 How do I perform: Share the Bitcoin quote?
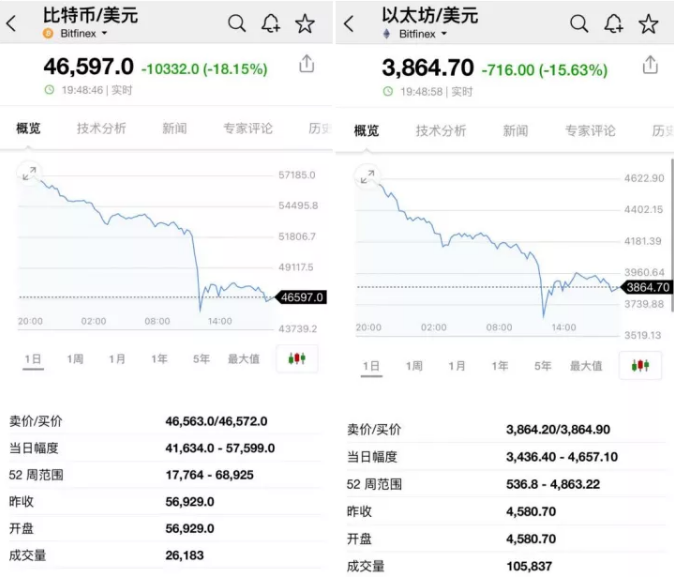pos(307,64)
